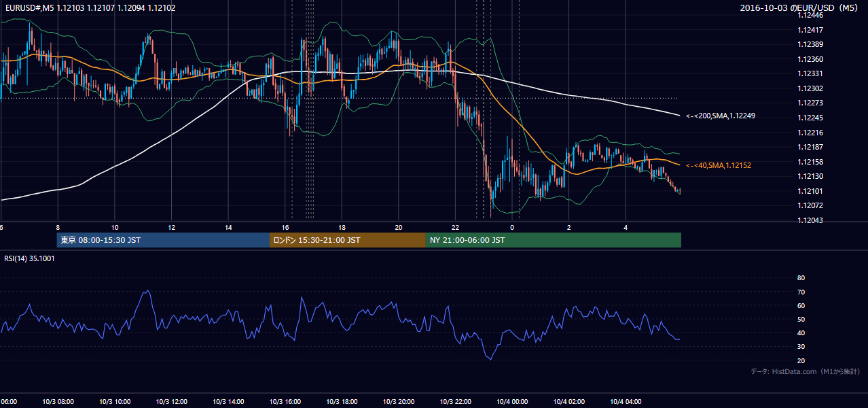Click price axis label 1.12158

810,162
